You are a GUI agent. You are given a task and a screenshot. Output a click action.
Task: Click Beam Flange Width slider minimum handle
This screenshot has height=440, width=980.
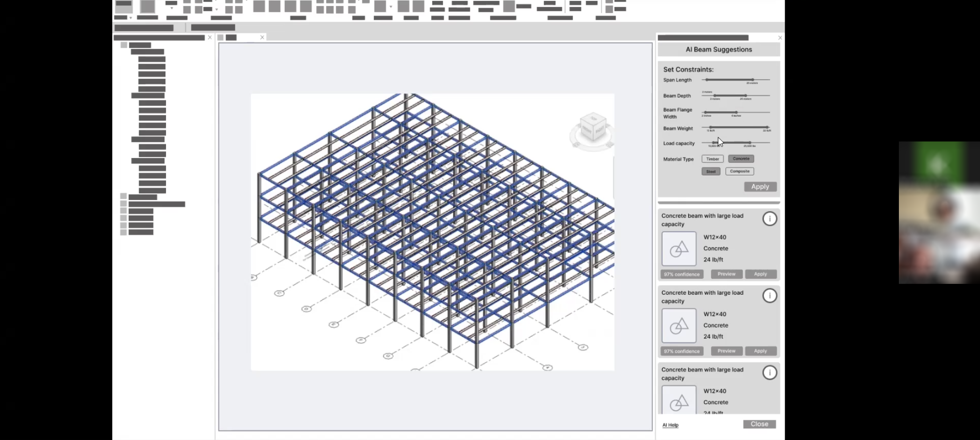[706, 112]
